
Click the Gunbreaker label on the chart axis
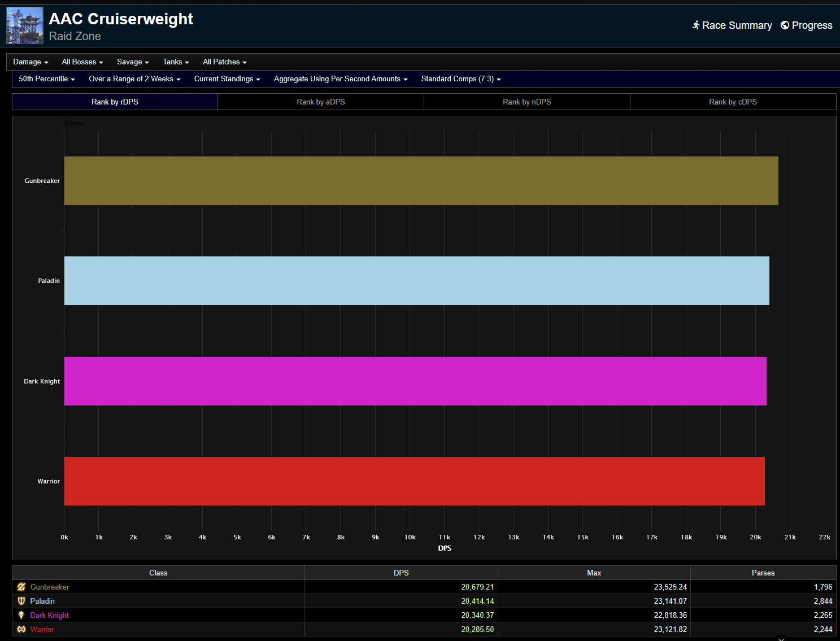click(x=42, y=181)
